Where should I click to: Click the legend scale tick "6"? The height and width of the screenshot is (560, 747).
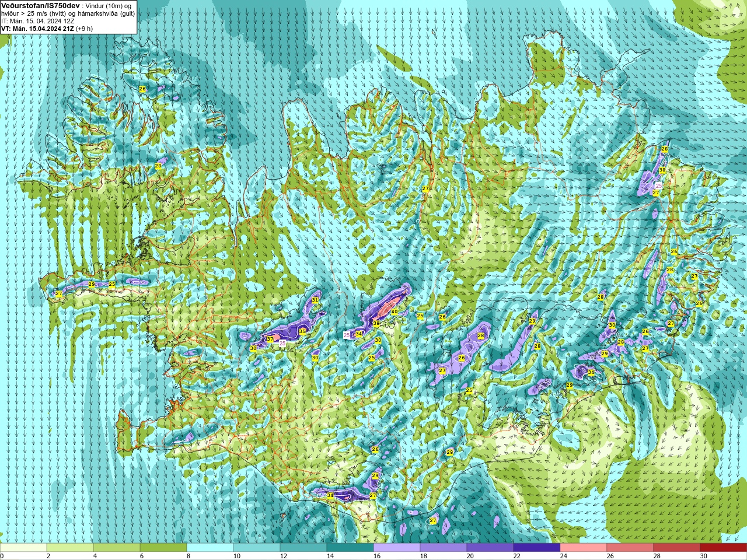tap(142, 556)
